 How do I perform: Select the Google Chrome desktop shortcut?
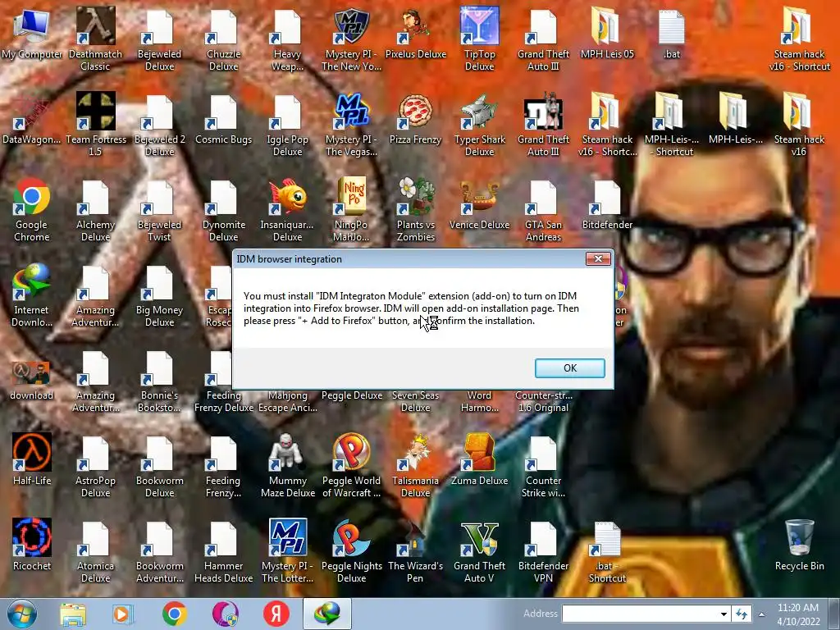(x=32, y=209)
